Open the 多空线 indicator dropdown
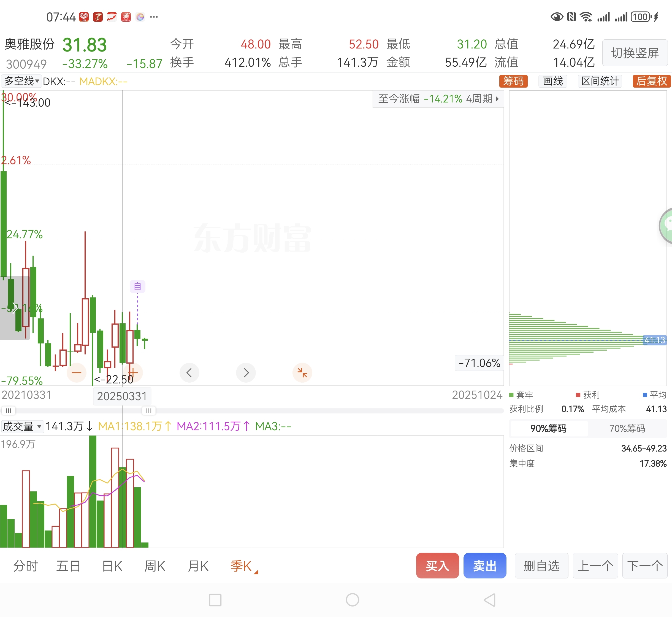Viewport: 672px width, 617px height. pyautogui.click(x=21, y=81)
